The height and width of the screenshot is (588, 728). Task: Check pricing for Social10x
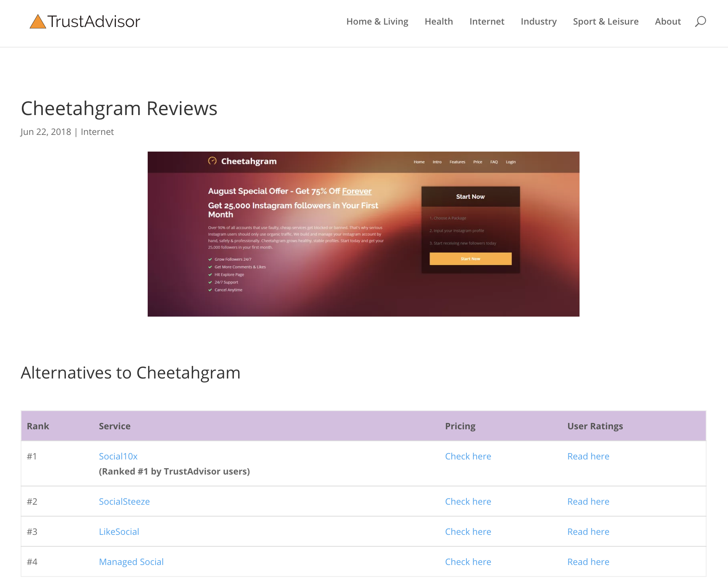click(468, 456)
